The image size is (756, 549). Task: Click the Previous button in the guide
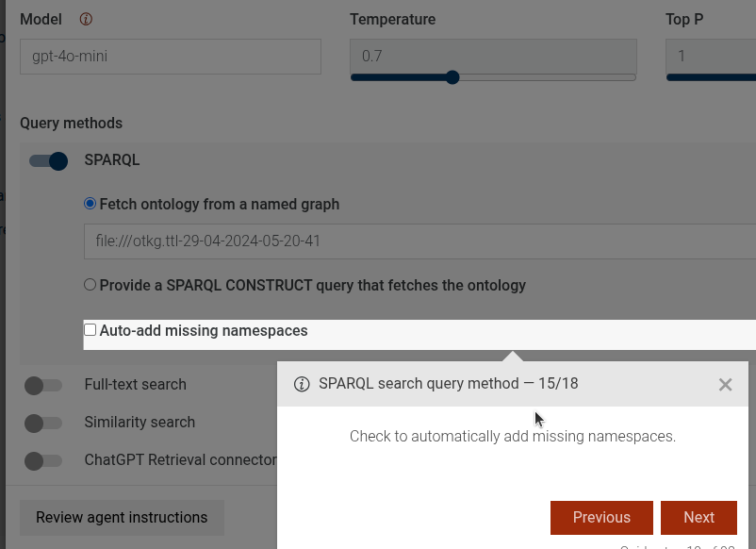coord(601,517)
